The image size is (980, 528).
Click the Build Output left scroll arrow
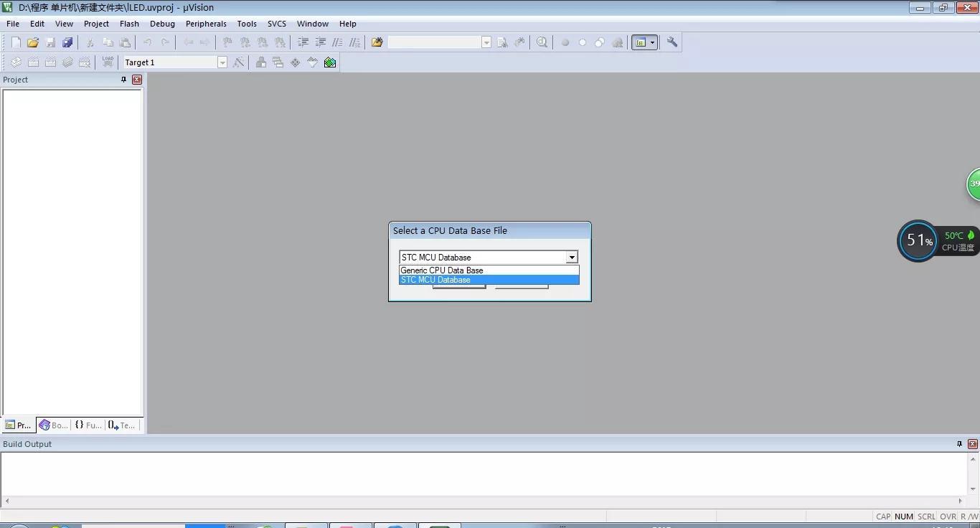point(7,501)
